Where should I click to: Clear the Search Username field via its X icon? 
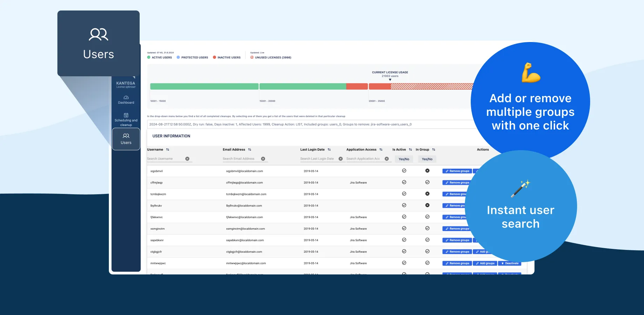[188, 159]
